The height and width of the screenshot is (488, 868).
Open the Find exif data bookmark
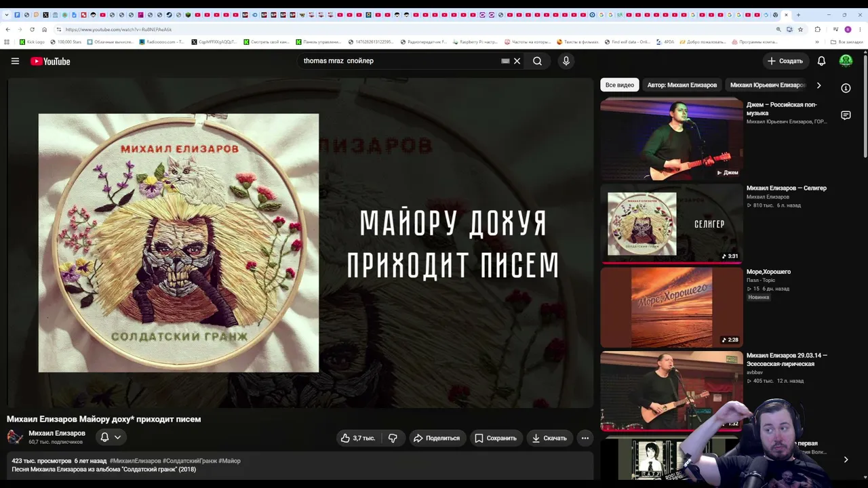click(x=627, y=42)
